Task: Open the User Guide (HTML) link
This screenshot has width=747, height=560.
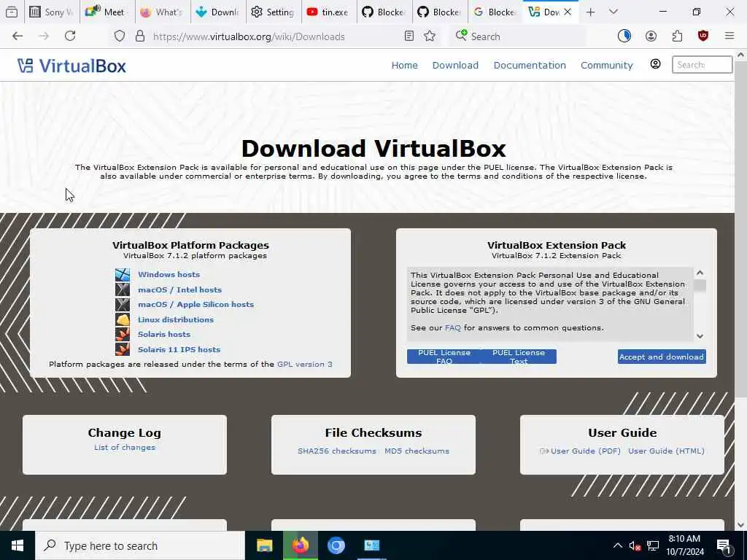Action: point(666,451)
